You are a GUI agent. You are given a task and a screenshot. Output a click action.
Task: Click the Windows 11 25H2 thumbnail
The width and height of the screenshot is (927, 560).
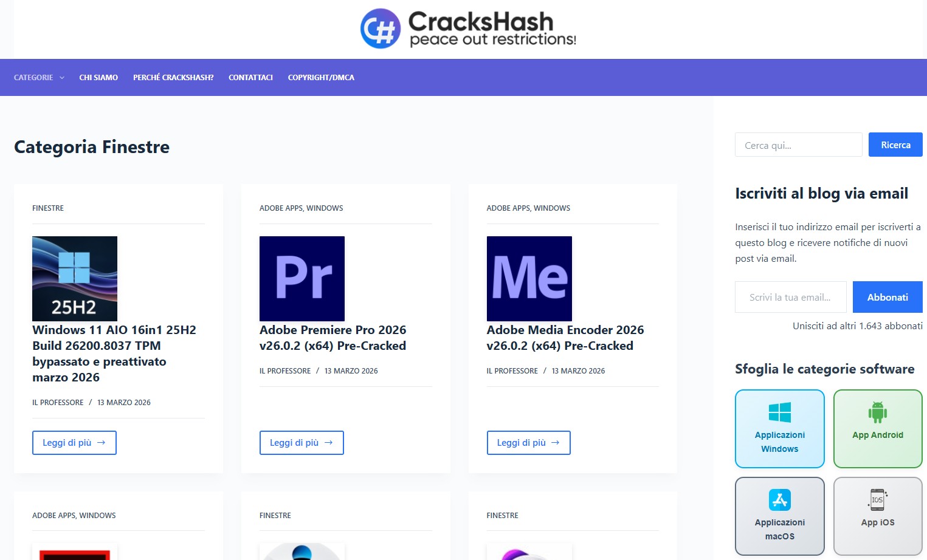[x=75, y=279]
